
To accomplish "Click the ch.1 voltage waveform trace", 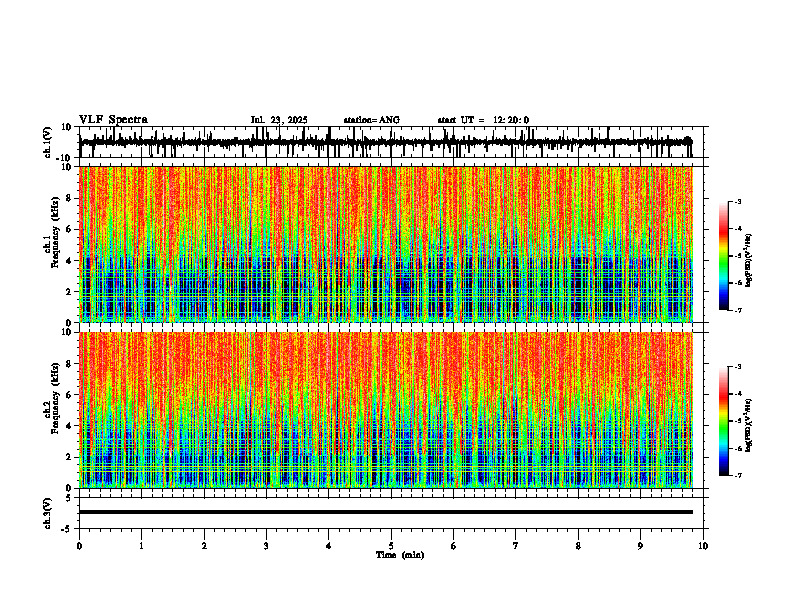I will tap(385, 142).
